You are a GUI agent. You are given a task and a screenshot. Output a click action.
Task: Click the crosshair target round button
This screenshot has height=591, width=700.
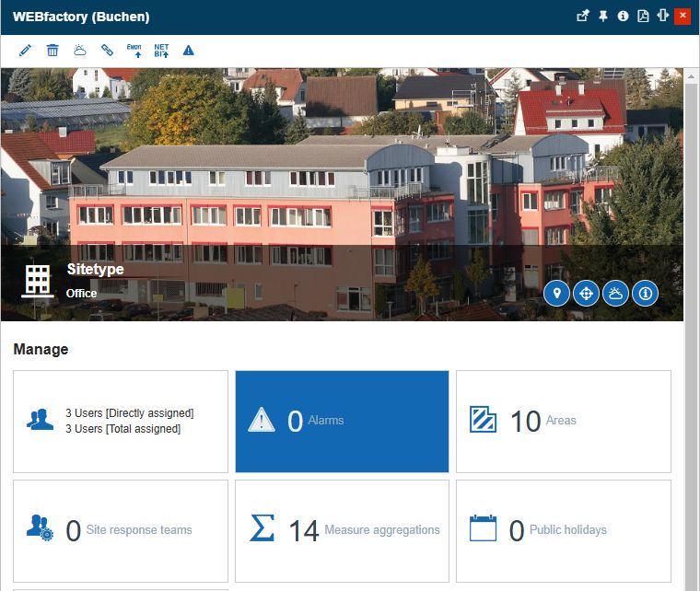[586, 294]
